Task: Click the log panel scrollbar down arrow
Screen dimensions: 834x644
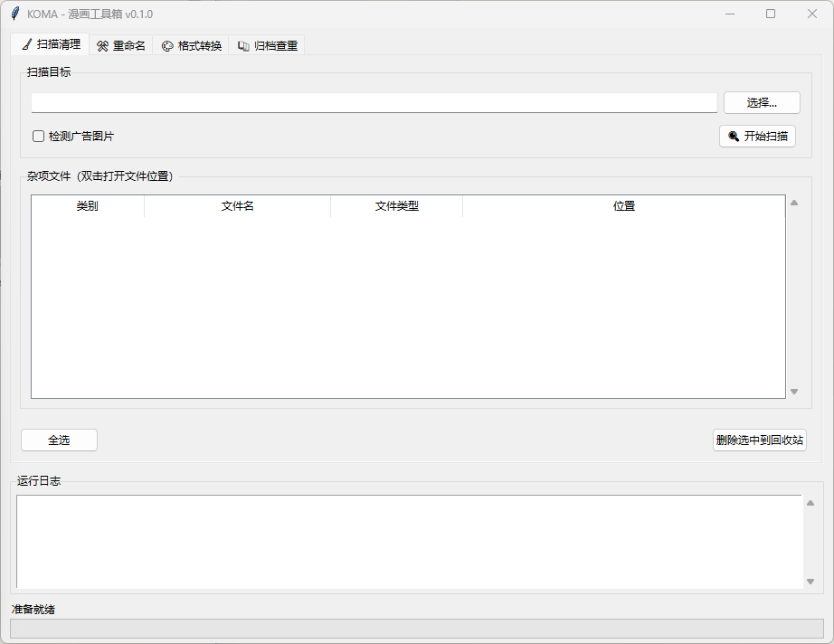Action: 810,582
